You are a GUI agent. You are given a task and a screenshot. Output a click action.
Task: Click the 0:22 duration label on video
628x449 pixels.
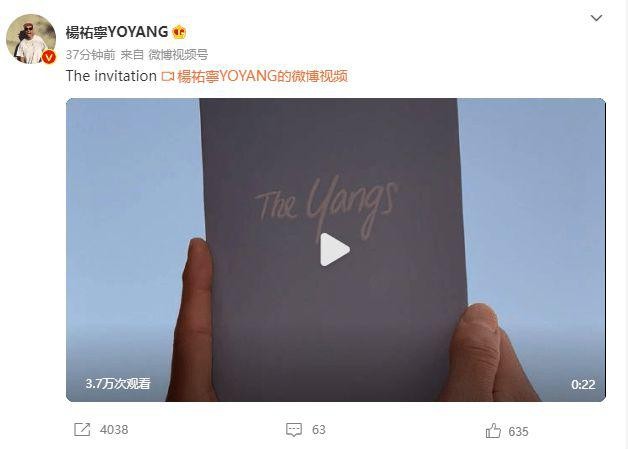583,385
